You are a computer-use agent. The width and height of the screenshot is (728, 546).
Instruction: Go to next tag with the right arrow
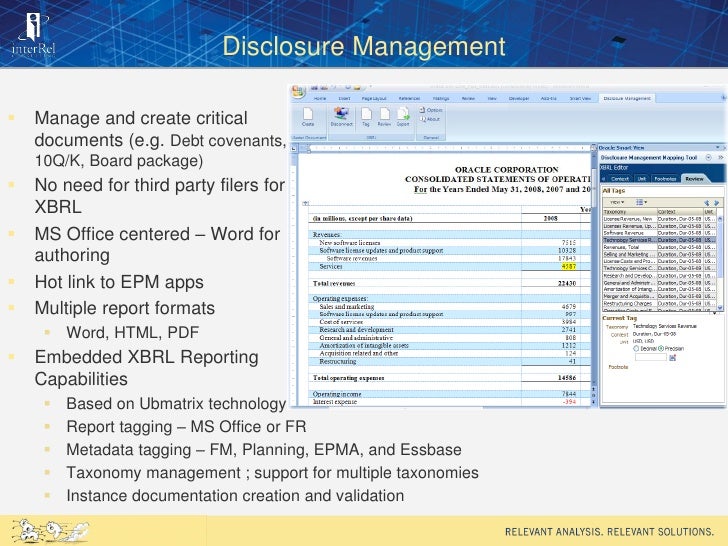pos(716,203)
